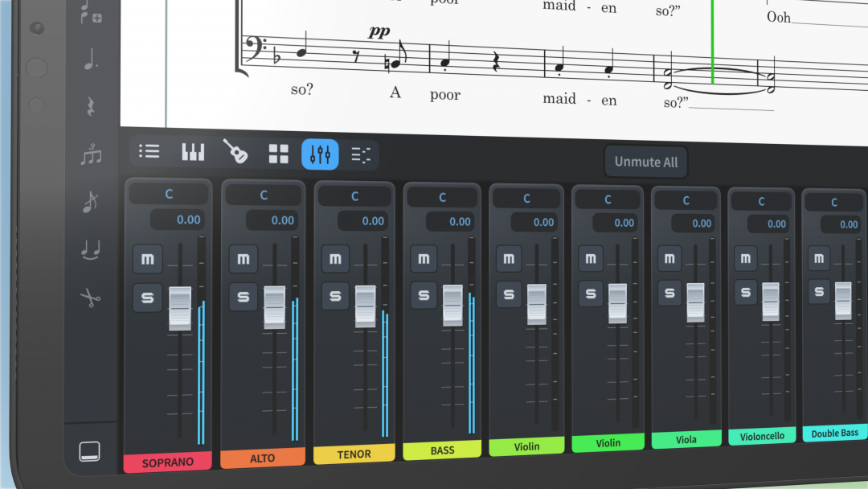The width and height of the screenshot is (868, 489).
Task: Open the piano keyboard panel
Action: 193,152
